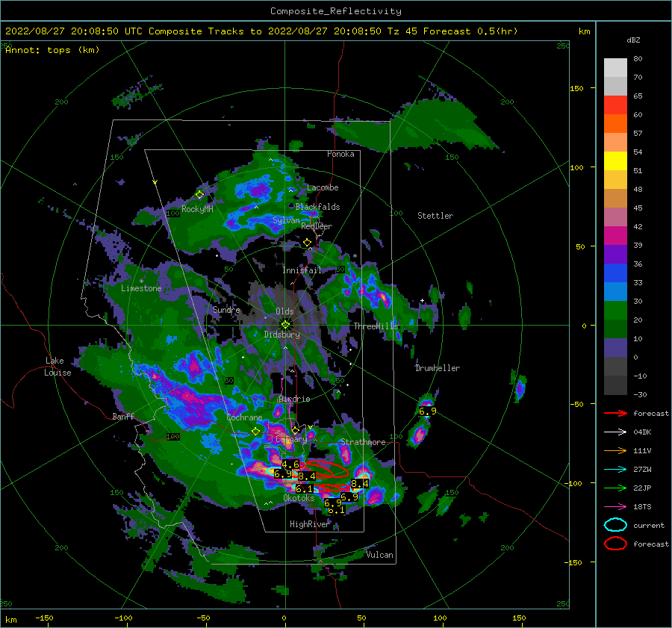Click the dBZ legend heading
Viewport: 672px width, 628px height.
pyautogui.click(x=633, y=40)
